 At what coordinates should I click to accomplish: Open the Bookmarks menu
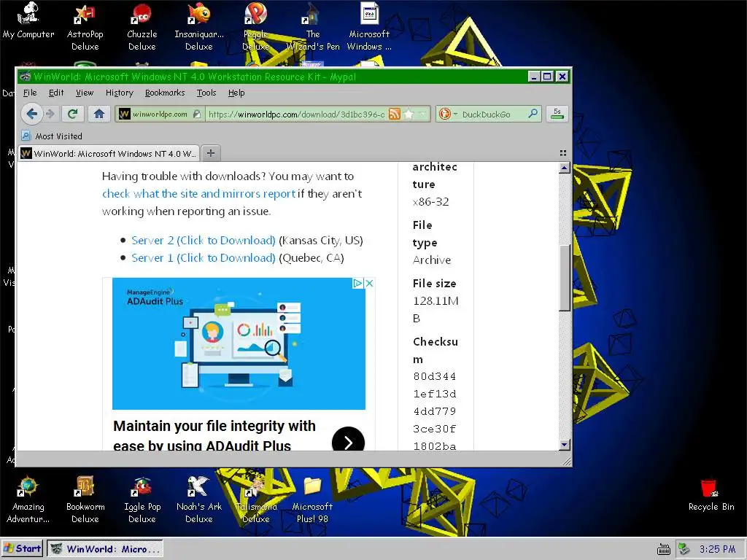165,93
